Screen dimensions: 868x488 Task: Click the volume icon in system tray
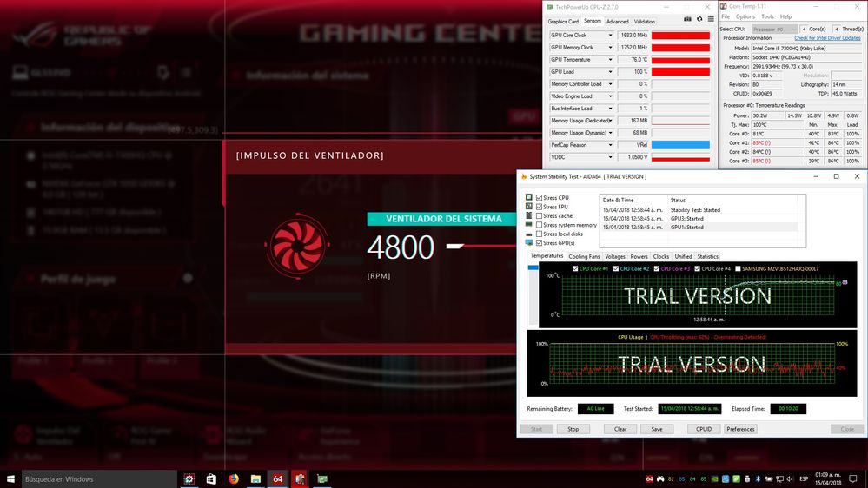coord(790,479)
